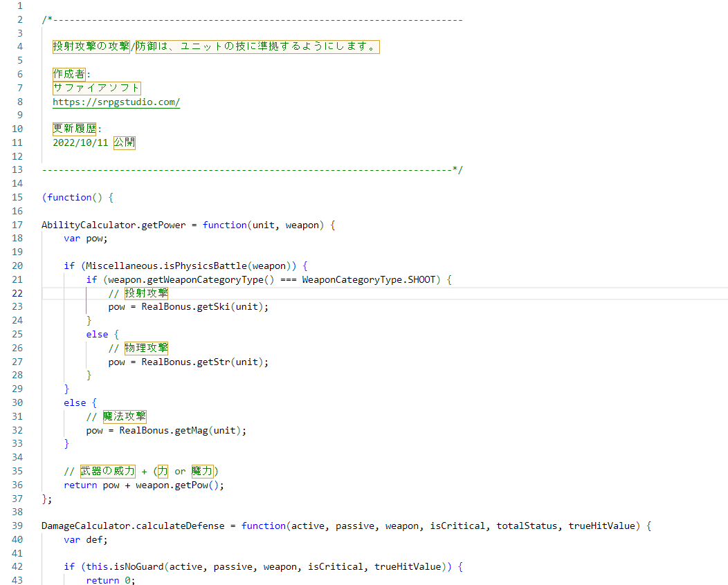Click 'weapon.getWeaponCategoryType()' on line 21
The height and width of the screenshot is (585, 728).
pyautogui.click(x=191, y=280)
